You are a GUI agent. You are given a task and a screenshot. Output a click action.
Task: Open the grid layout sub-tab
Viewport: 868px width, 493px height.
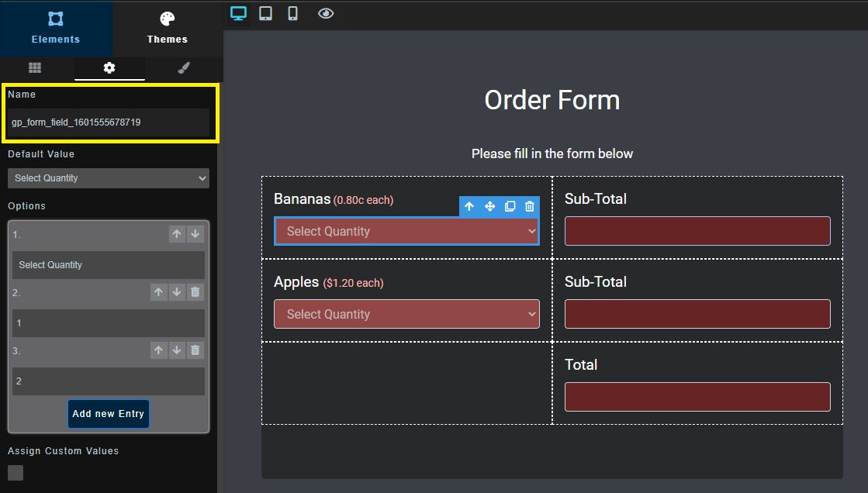[35, 68]
